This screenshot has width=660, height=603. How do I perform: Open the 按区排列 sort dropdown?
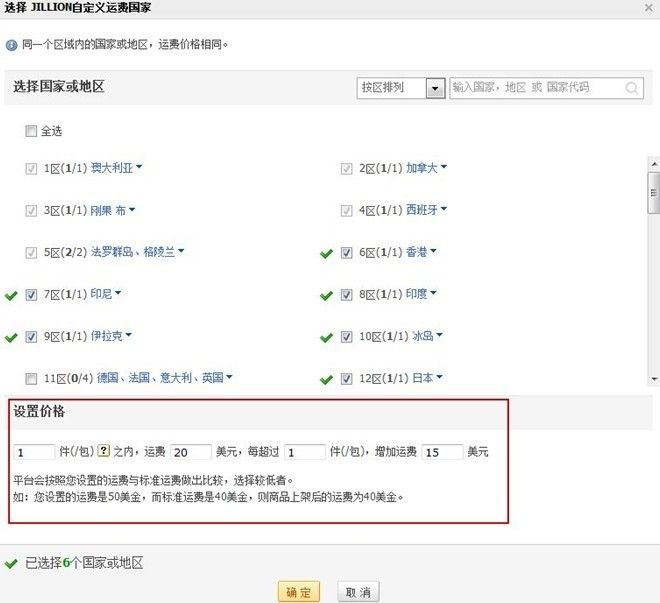(401, 88)
